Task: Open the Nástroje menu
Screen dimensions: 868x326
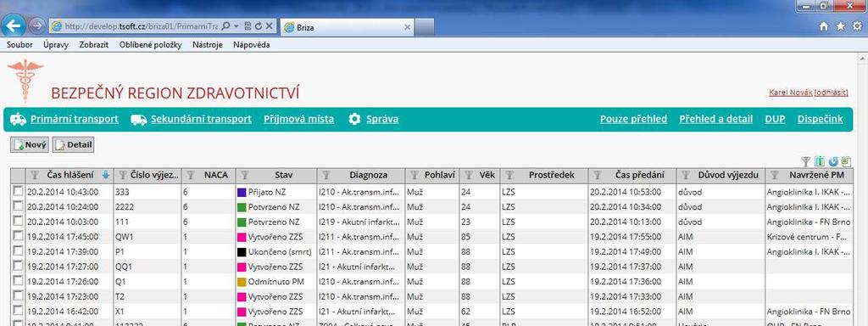Action: [208, 45]
